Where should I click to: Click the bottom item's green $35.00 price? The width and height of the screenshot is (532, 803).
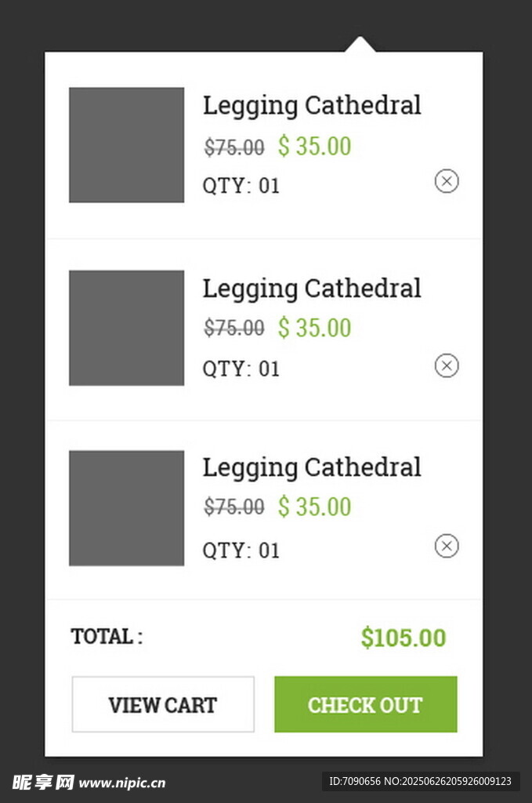click(315, 507)
